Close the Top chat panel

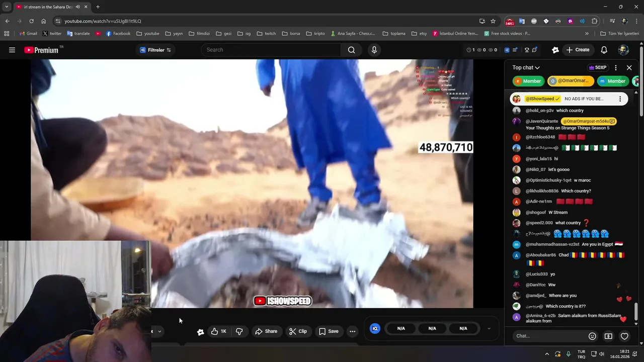click(x=629, y=67)
